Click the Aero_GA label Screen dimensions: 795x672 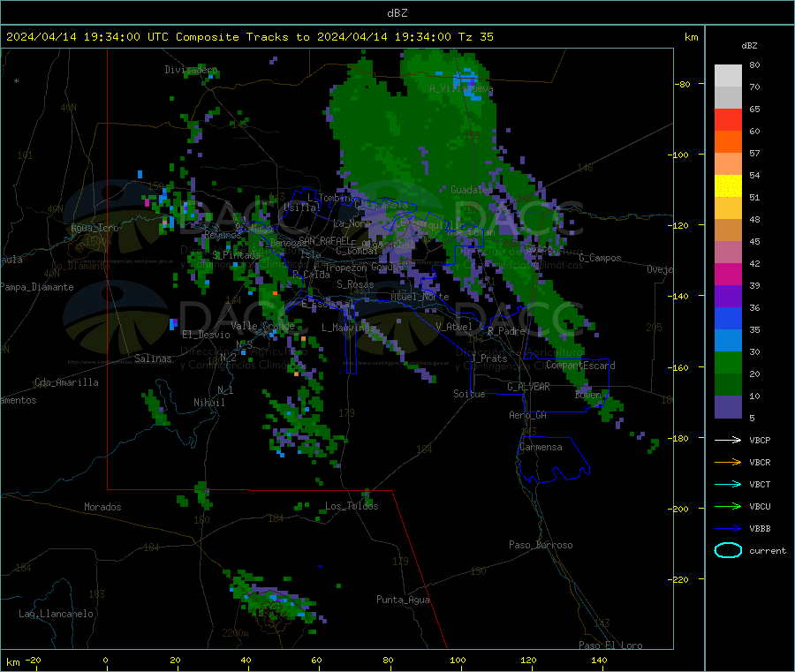tap(528, 415)
